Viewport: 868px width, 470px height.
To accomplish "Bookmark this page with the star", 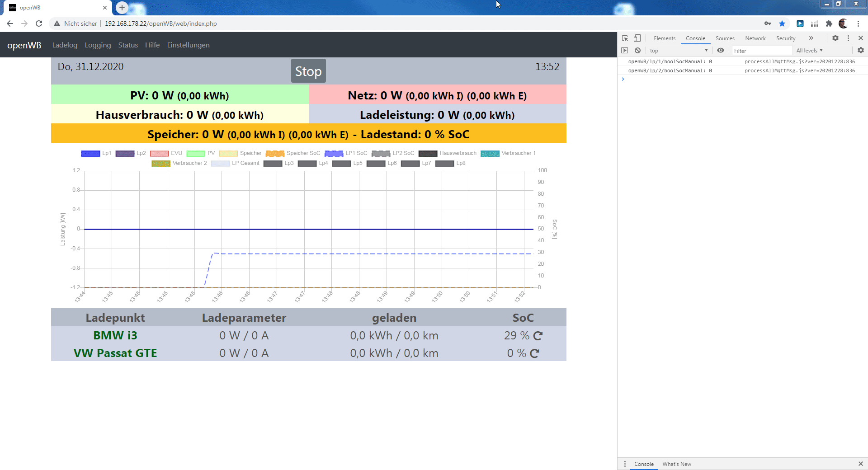I will 782,23.
